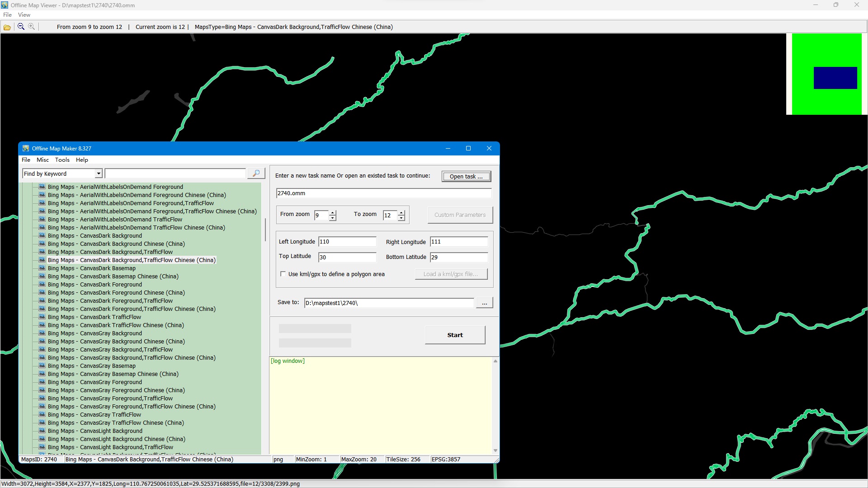Select Bing Maps - CanvasLight Background Chinese (China)

[117, 439]
